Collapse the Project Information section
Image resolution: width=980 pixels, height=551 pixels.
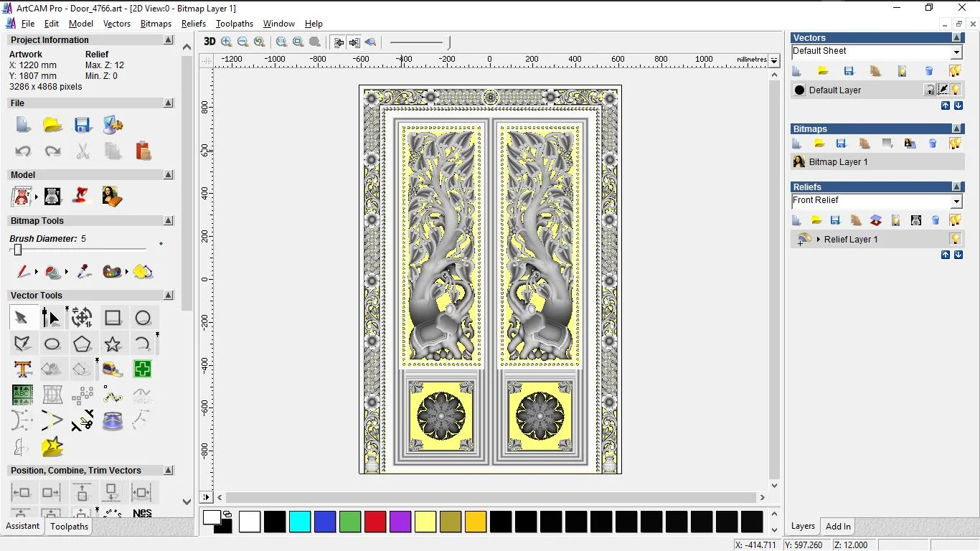pyautogui.click(x=169, y=40)
